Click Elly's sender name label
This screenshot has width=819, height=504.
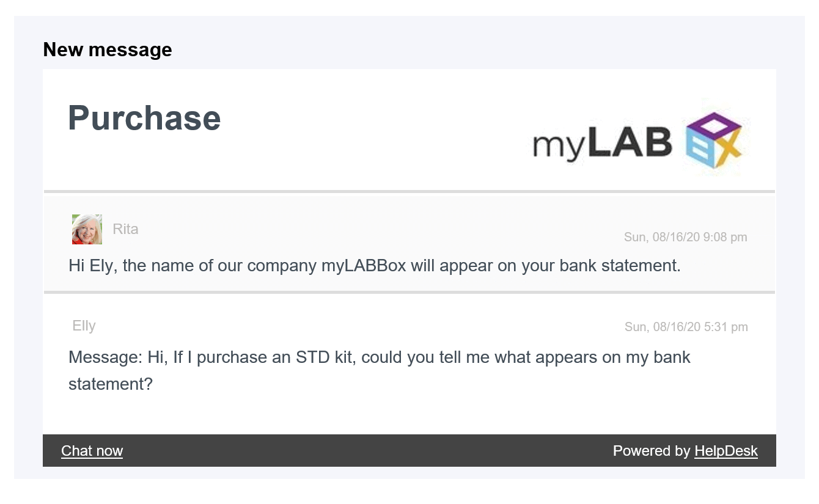click(x=84, y=326)
